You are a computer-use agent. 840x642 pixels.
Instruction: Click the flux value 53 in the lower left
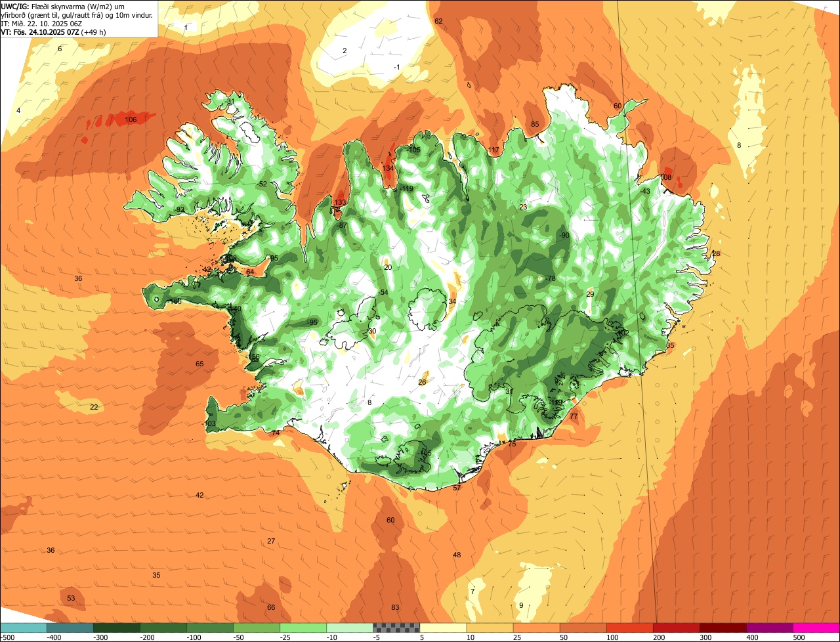pos(71,598)
